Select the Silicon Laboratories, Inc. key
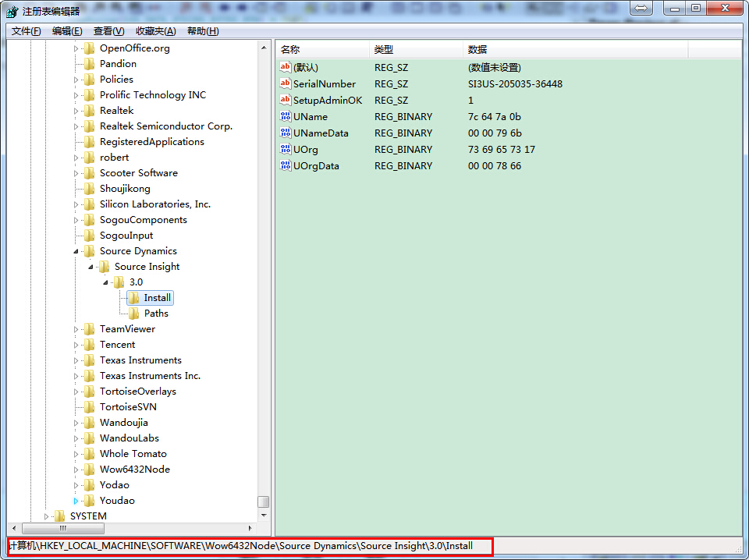The image size is (749, 560). pos(155,204)
